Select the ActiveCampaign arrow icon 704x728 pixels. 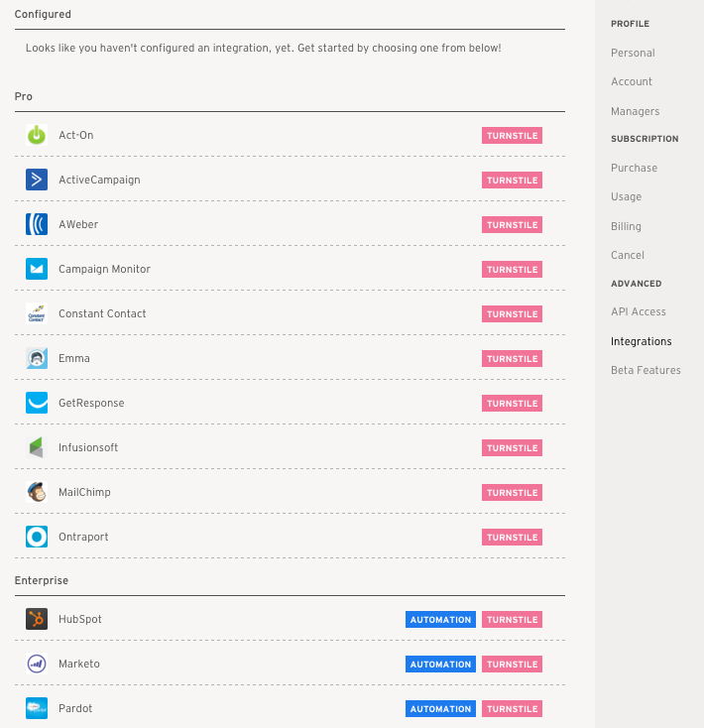[37, 180]
